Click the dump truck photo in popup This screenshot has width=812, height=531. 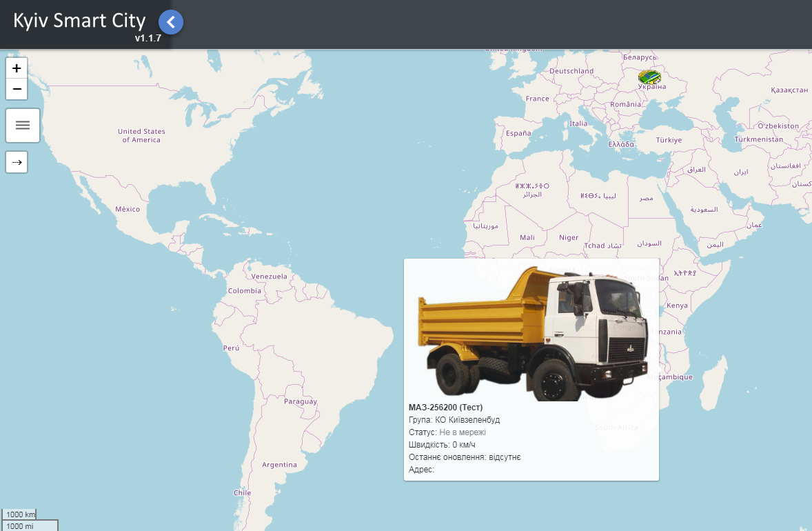click(x=531, y=332)
